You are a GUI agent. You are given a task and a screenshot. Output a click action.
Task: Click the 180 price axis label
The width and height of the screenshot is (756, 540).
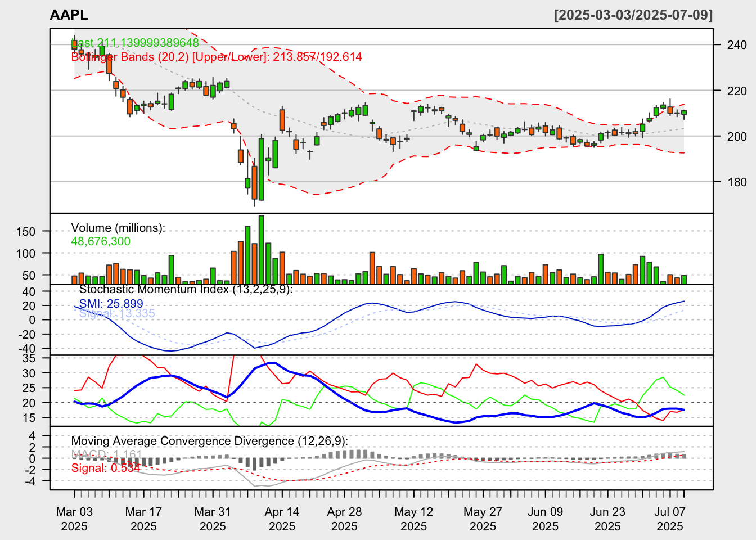pos(737,182)
